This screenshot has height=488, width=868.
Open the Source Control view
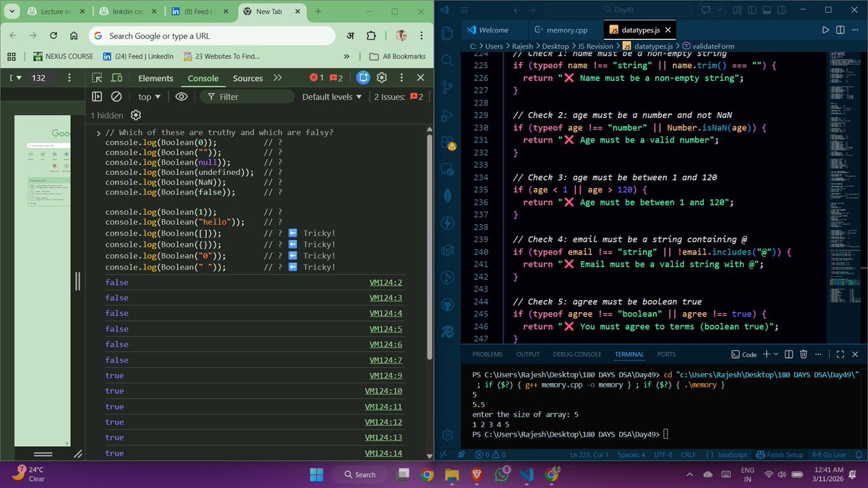point(448,87)
